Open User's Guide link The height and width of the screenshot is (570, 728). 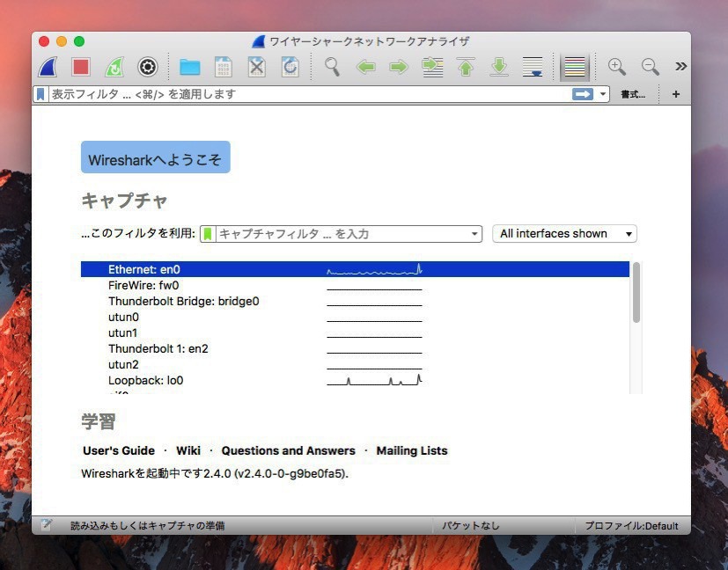tap(119, 450)
